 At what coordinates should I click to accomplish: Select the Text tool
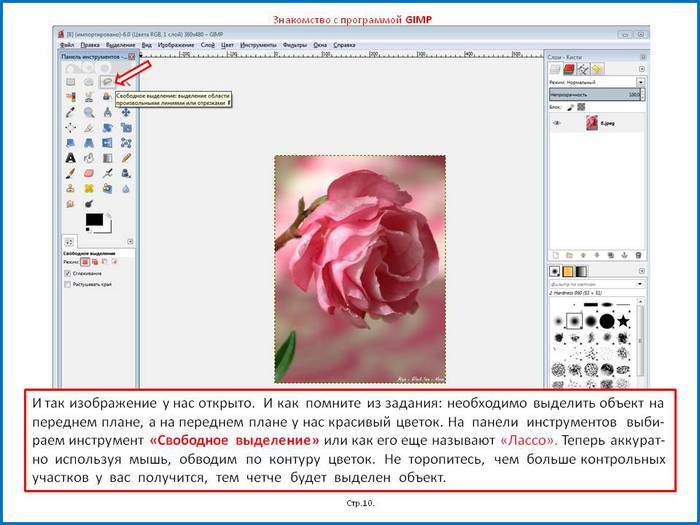(x=71, y=158)
